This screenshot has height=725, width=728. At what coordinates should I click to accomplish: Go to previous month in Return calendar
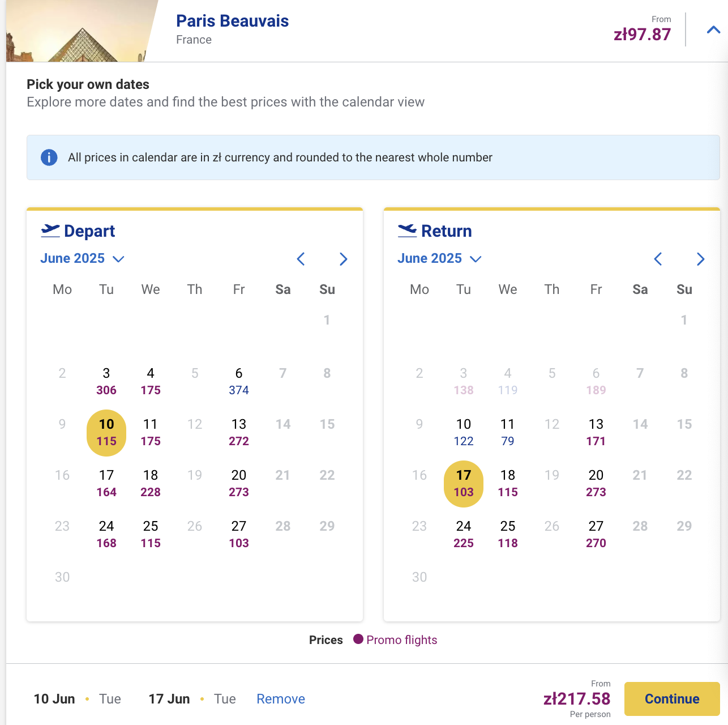click(658, 259)
